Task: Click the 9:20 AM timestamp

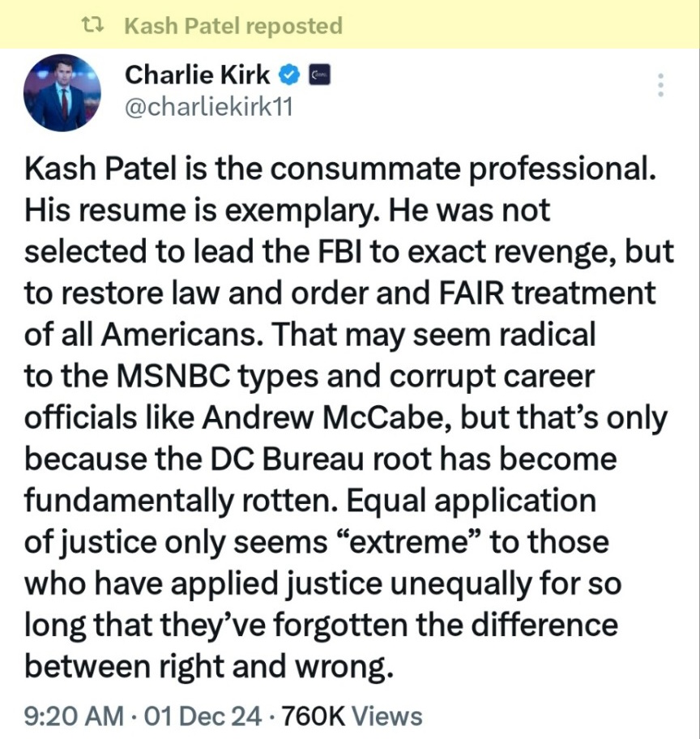Action: pyautogui.click(x=74, y=716)
